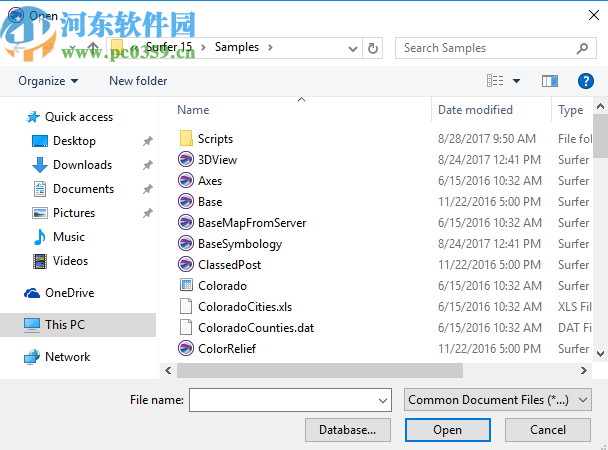The image size is (608, 450).
Task: Click the BaseSymbology file icon
Action: 186,243
